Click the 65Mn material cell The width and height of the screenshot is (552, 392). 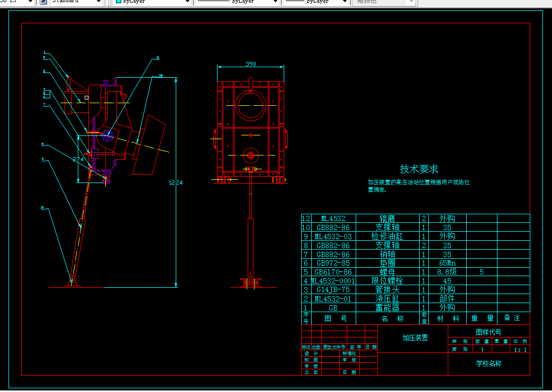447,263
